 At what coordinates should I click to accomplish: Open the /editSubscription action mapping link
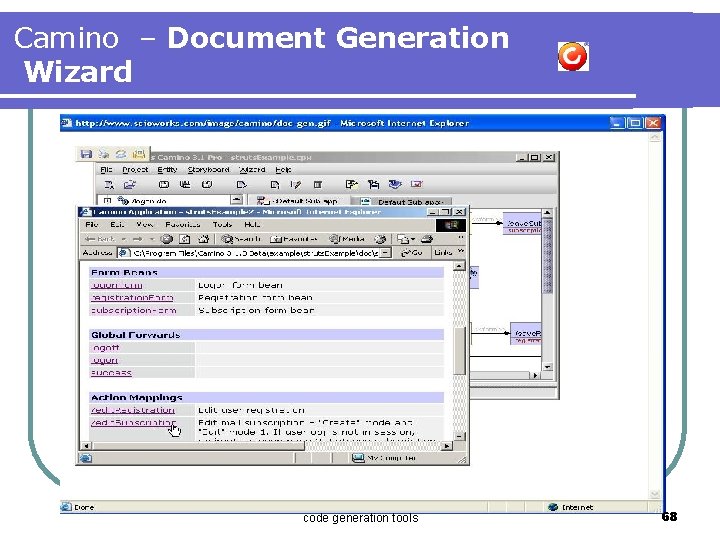(x=133, y=422)
